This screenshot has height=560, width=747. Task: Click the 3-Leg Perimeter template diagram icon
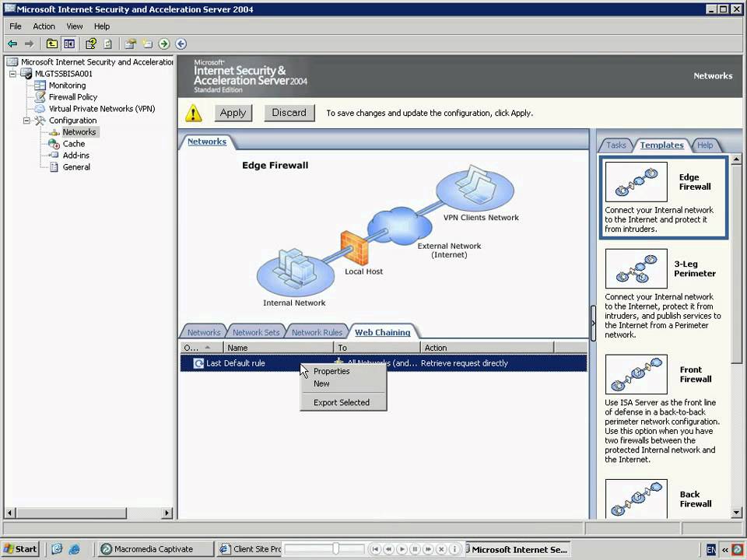(x=636, y=268)
